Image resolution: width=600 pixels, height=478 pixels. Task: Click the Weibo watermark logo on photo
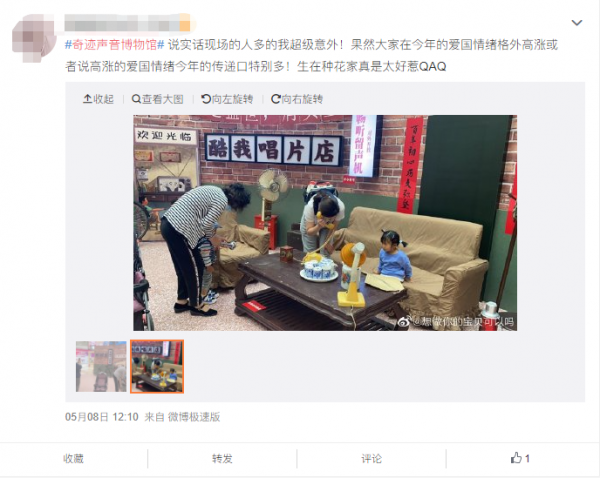tap(404, 322)
